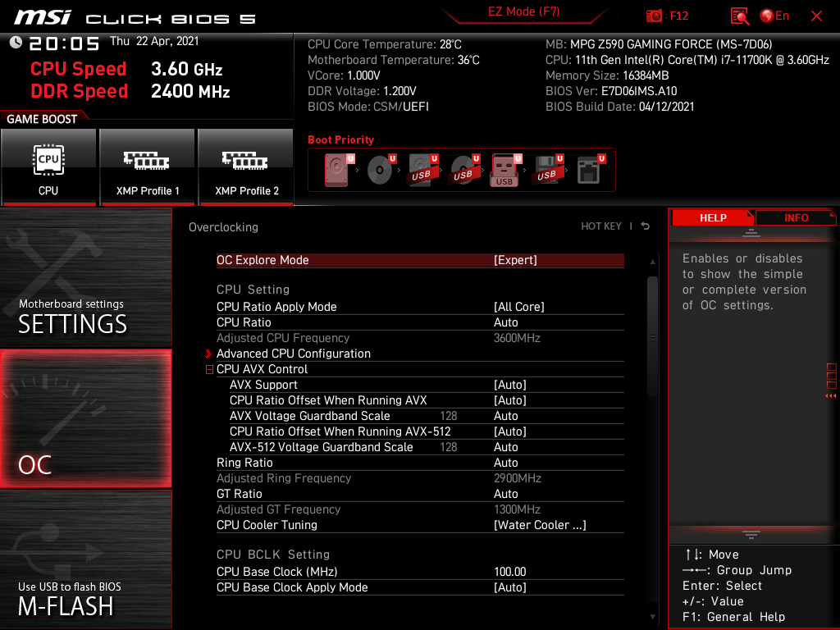Open CPU Base Clock Apply Mode [Auto] dropdown
840x630 pixels.
click(x=420, y=587)
